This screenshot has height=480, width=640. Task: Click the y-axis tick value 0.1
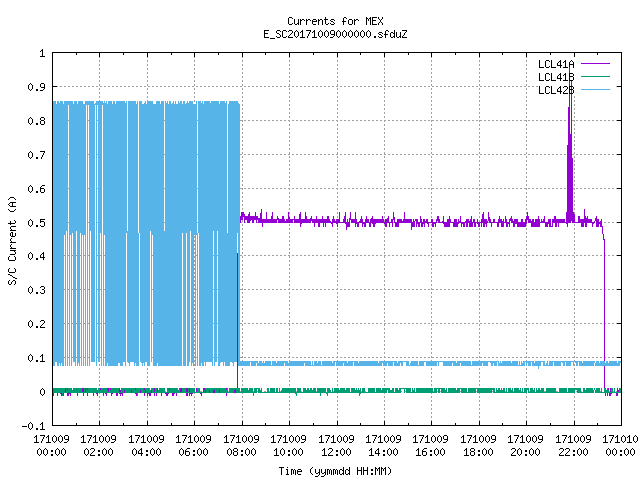[36, 358]
